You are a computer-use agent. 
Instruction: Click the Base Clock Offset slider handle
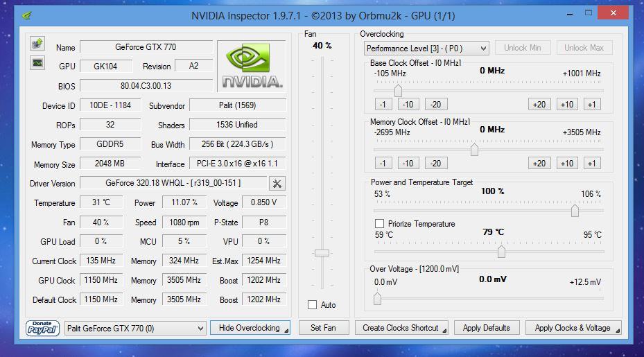click(x=398, y=90)
